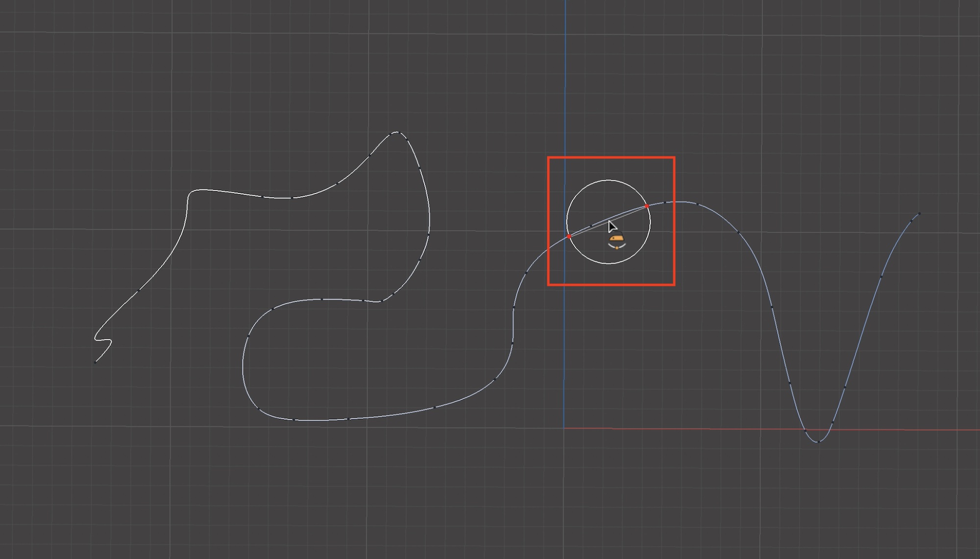Viewport: 980px width, 559px height.
Task: Select the left red control point on the curve
Action: [569, 237]
